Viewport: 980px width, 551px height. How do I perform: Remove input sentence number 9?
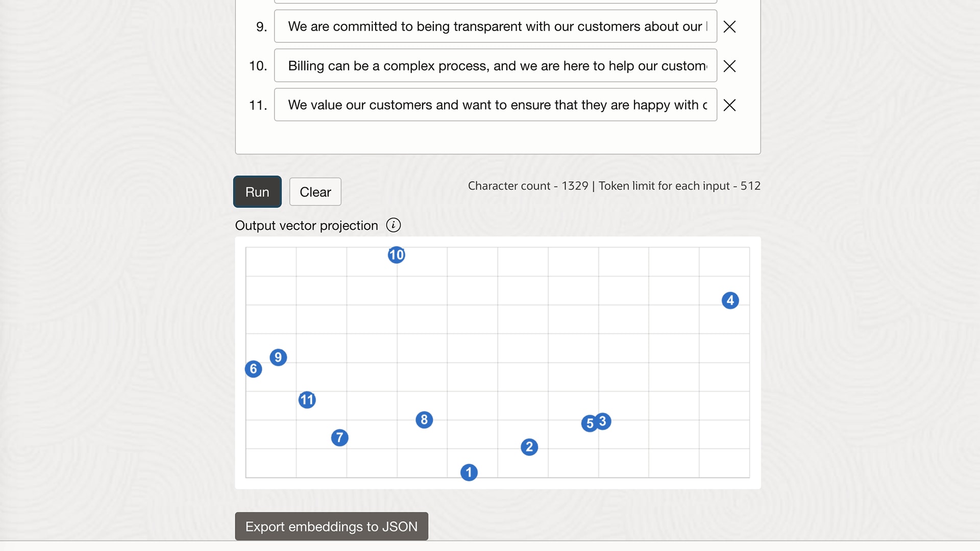point(729,27)
